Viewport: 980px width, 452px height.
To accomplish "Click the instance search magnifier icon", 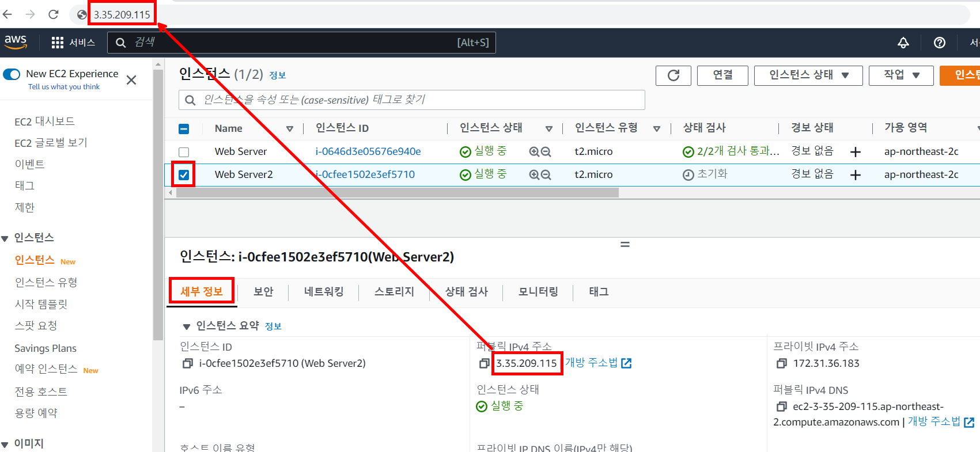I will [190, 100].
